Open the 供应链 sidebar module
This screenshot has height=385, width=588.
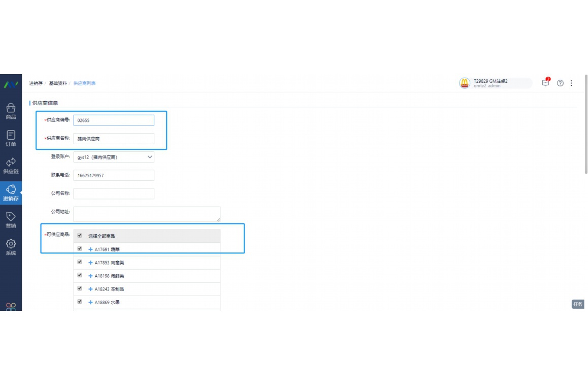[11, 166]
